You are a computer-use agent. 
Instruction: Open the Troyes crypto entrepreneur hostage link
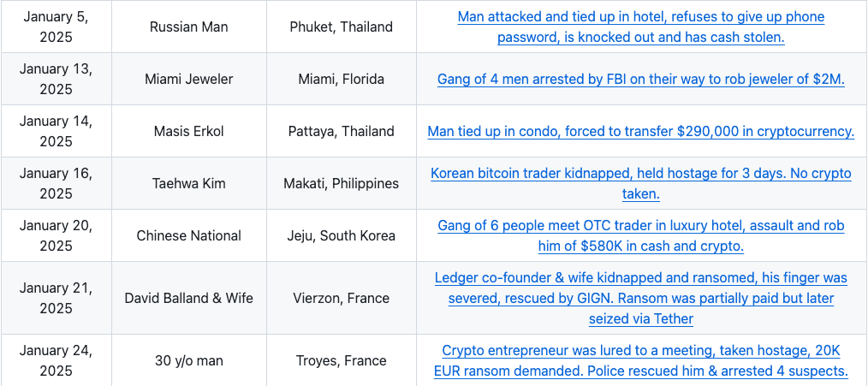[641, 360]
